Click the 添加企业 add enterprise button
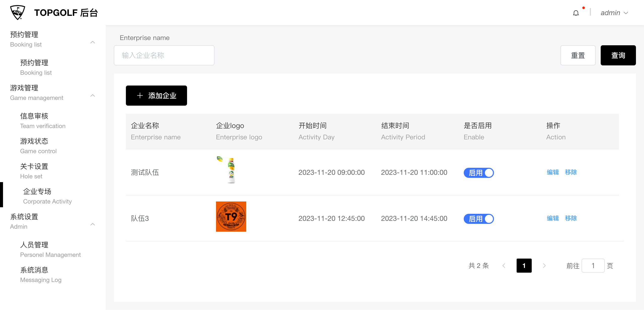644x329 pixels. 156,96
